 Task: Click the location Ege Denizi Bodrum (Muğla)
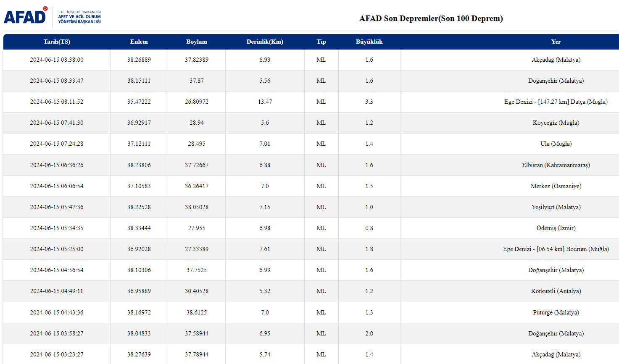556,249
